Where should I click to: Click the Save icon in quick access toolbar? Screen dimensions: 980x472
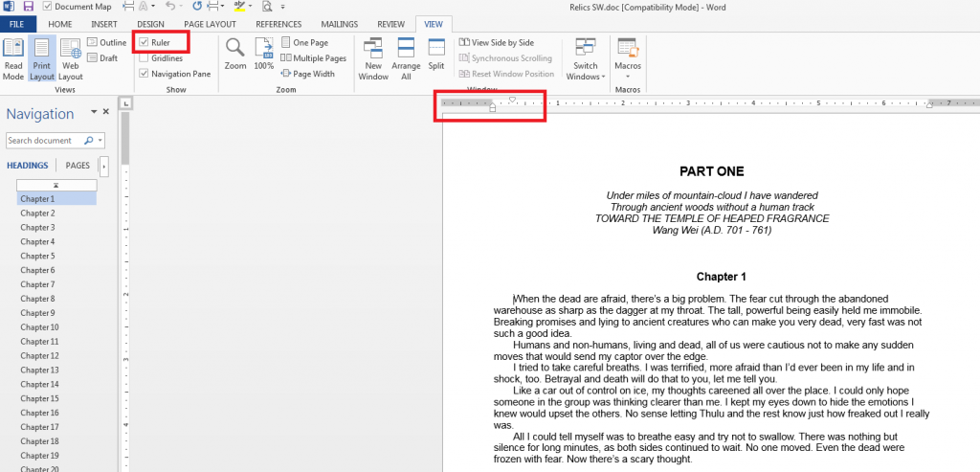pos(28,7)
